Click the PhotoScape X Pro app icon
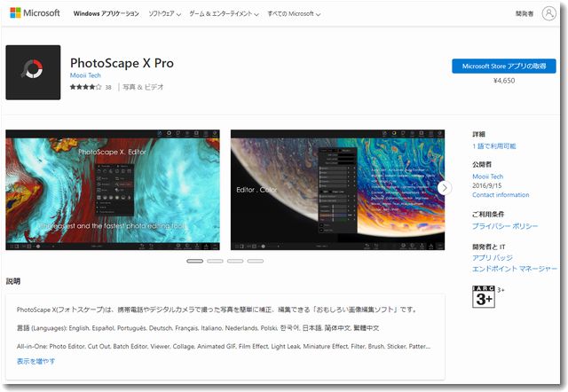This screenshot has height=392, width=568. (33, 73)
